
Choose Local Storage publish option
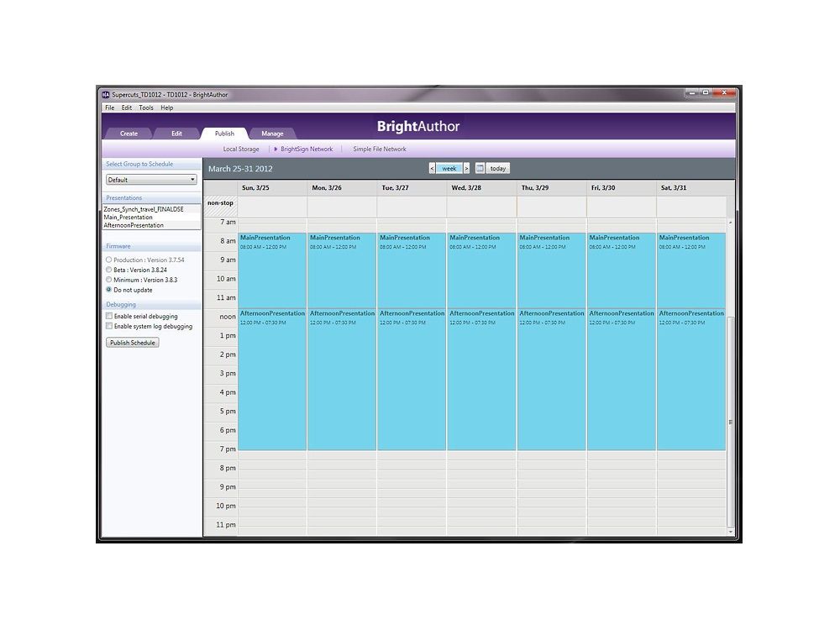point(241,149)
